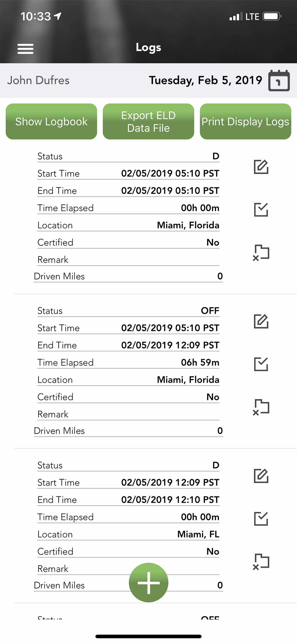297x644 pixels.
Task: Select Print Display Logs
Action: [x=245, y=122]
